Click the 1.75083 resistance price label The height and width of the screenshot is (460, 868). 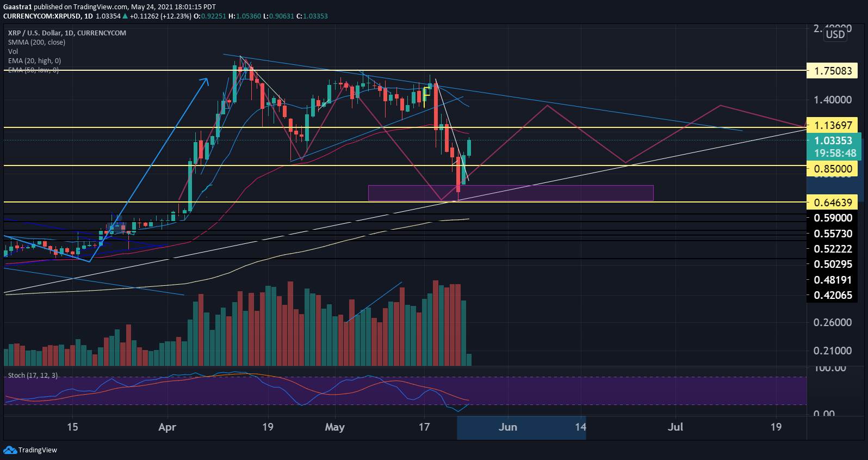833,71
